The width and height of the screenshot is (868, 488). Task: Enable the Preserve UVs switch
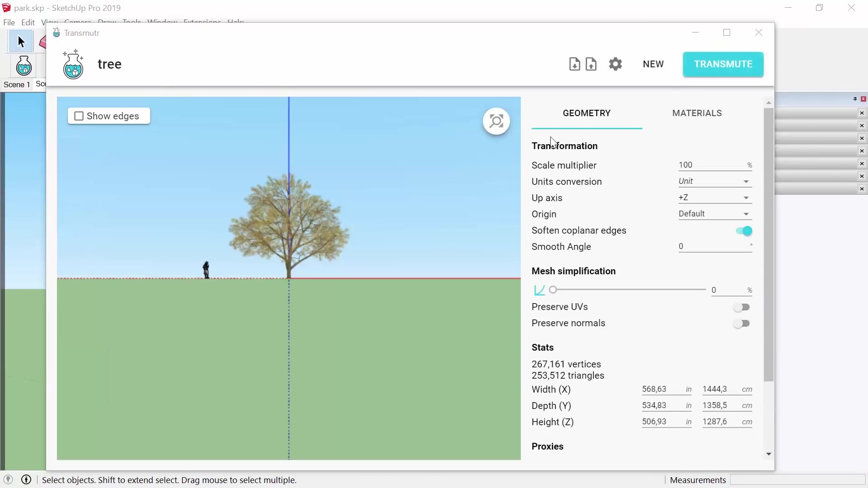point(742,307)
